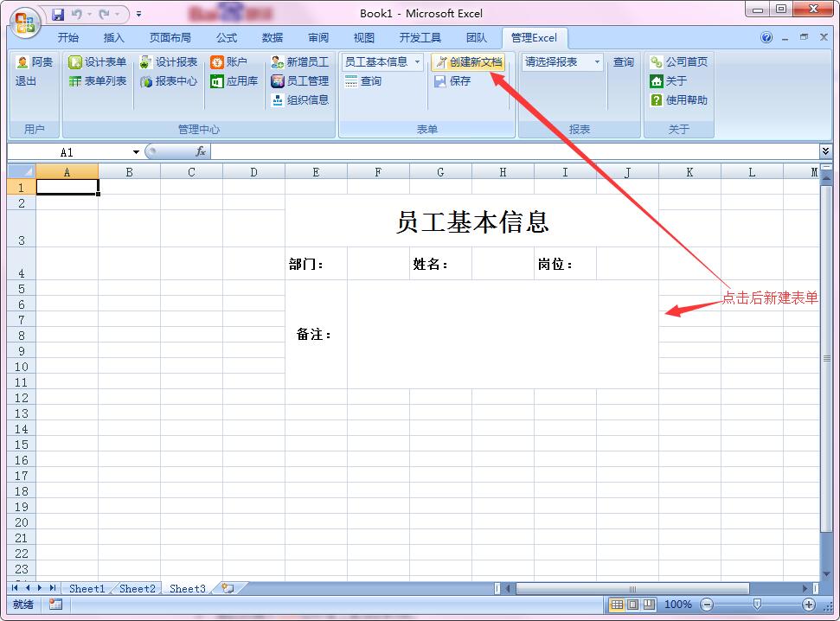The height and width of the screenshot is (621, 840).
Task: Open the Name Box dropdown arrow
Action: point(136,152)
